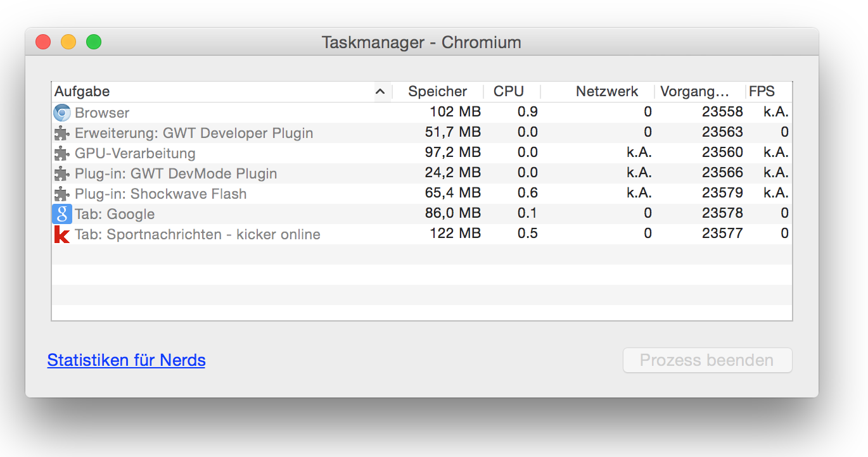Click the GPU-Verarbeitung puzzle piece icon
The height and width of the screenshot is (457, 868).
pyautogui.click(x=62, y=153)
